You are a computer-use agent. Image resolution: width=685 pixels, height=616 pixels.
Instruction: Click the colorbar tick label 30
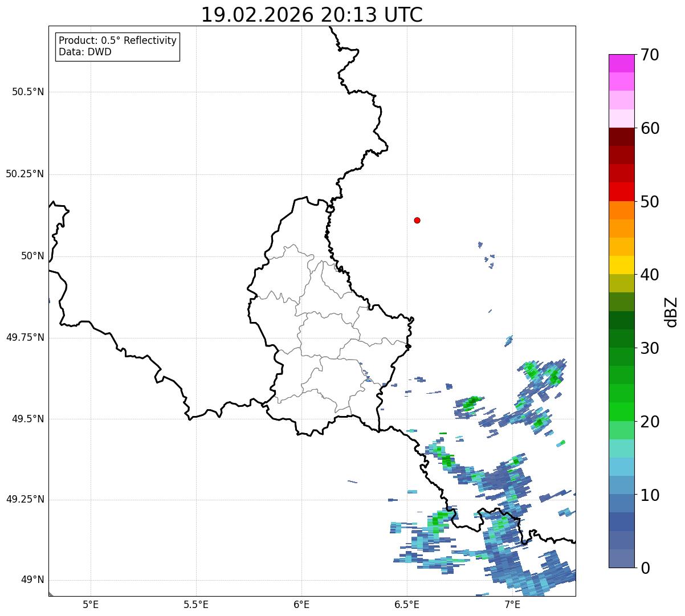point(650,348)
